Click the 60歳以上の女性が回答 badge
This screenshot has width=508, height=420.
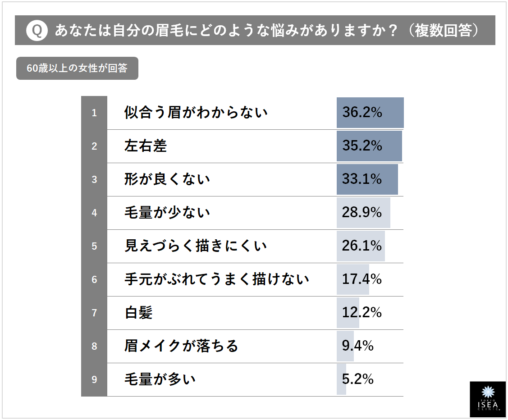[77, 69]
